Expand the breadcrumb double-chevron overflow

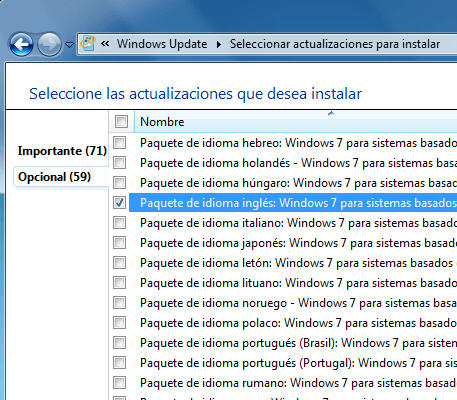[105, 43]
